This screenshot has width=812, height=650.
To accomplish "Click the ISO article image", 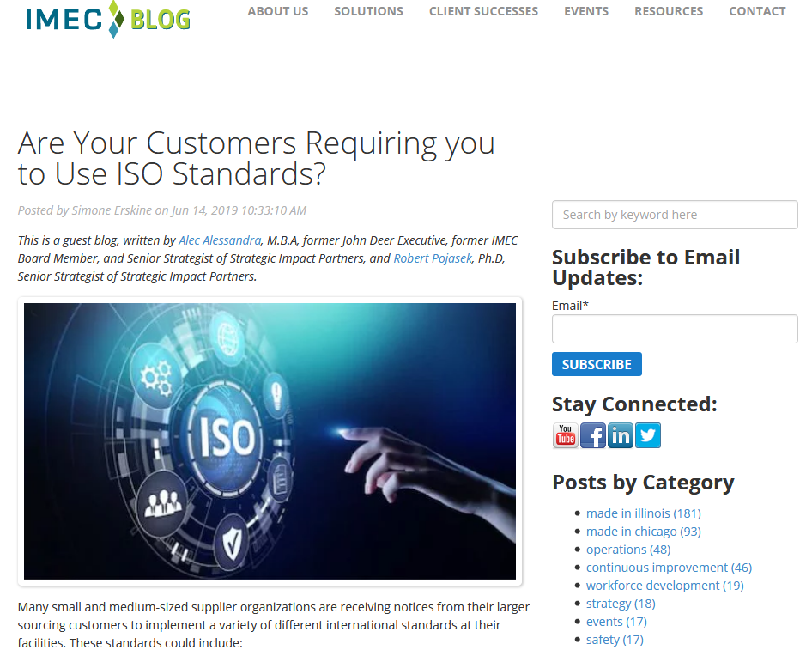I will pyautogui.click(x=270, y=441).
